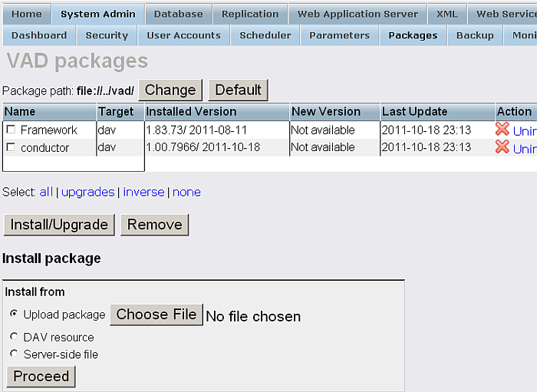This screenshot has height=392, width=537.
Task: Open the User Accounts sub-tab
Action: click(x=183, y=35)
